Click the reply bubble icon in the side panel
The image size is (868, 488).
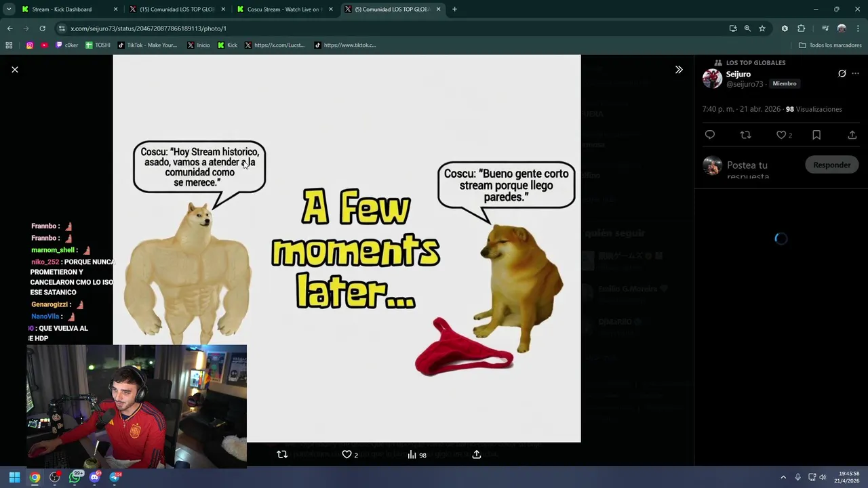point(710,135)
